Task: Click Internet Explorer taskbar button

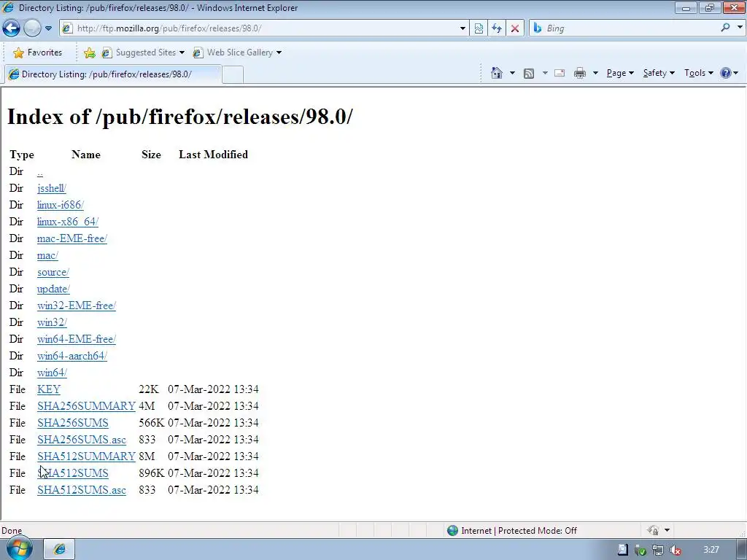Action: coord(60,549)
